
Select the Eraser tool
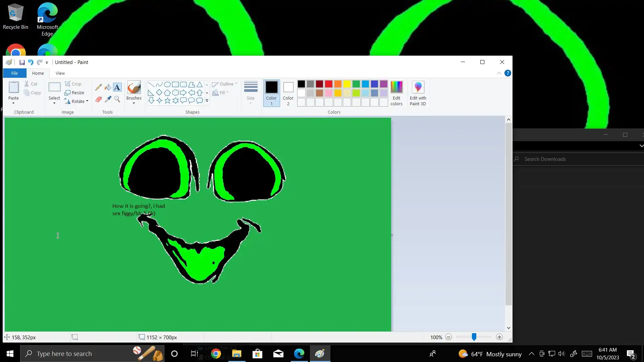(98, 99)
